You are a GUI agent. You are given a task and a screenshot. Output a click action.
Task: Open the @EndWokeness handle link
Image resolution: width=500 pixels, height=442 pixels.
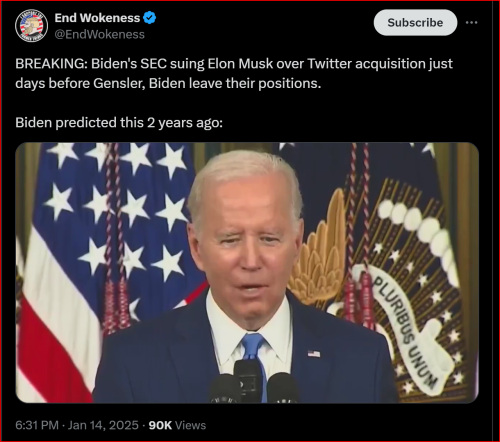tap(99, 34)
